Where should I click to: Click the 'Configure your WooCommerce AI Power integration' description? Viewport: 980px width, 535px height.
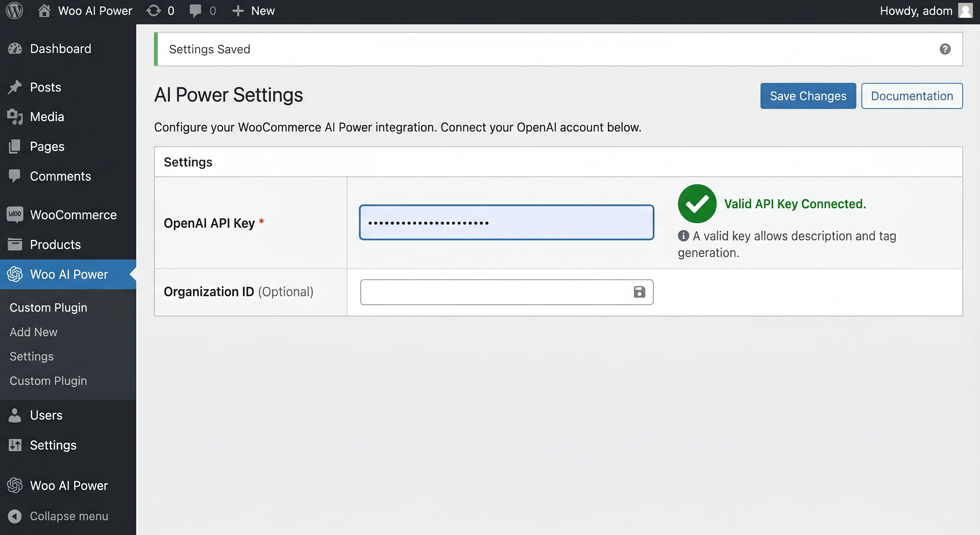click(x=397, y=127)
